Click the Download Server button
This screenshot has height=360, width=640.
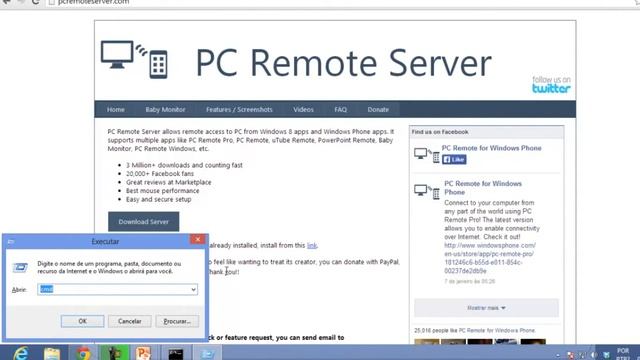pyautogui.click(x=143, y=222)
